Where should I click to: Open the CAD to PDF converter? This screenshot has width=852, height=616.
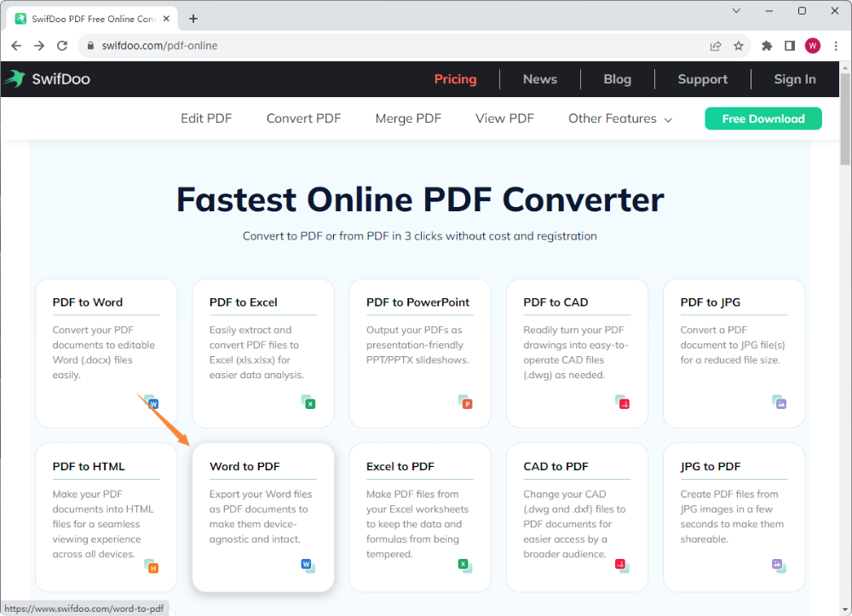[577, 517]
